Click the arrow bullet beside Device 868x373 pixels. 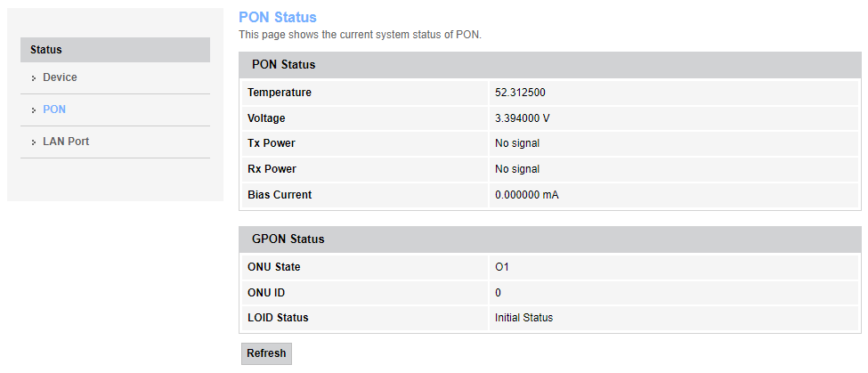(33, 78)
